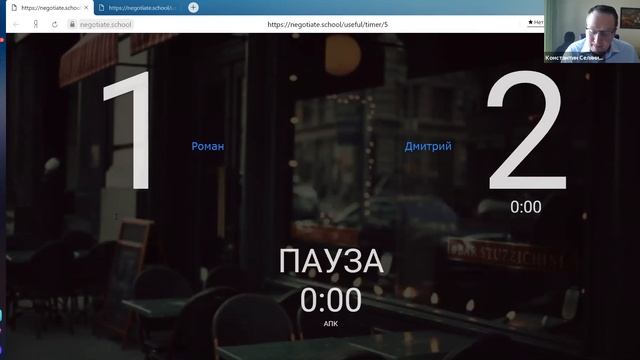Go back with the browser back arrow

tap(16, 24)
